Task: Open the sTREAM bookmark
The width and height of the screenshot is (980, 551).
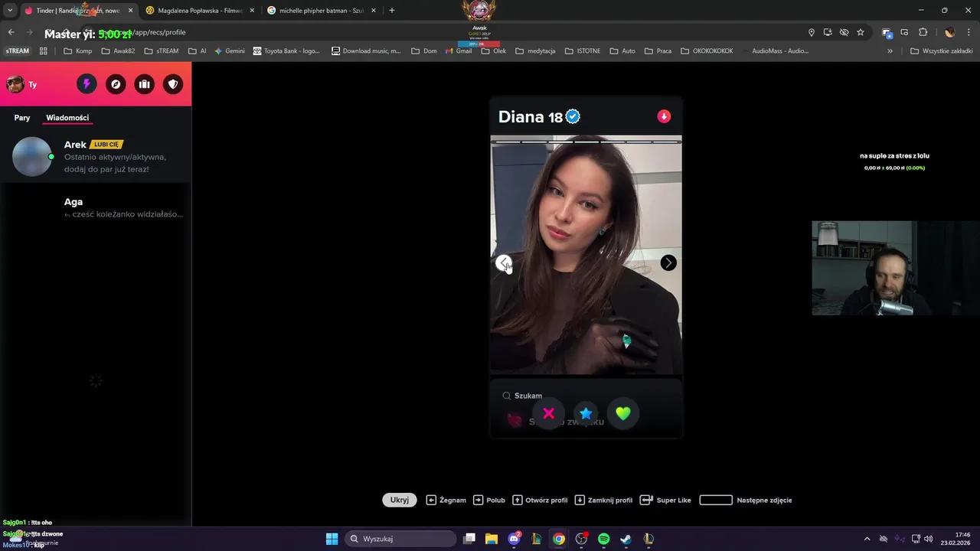Action: pos(17,51)
